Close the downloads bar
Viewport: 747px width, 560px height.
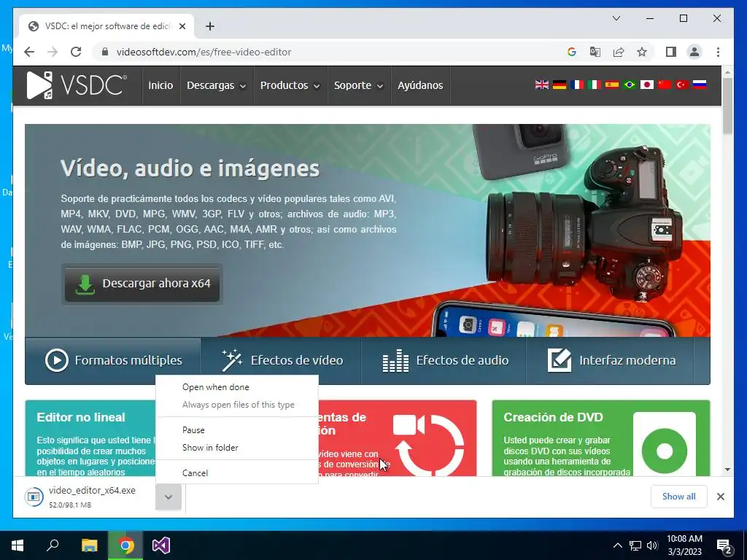pyautogui.click(x=720, y=497)
